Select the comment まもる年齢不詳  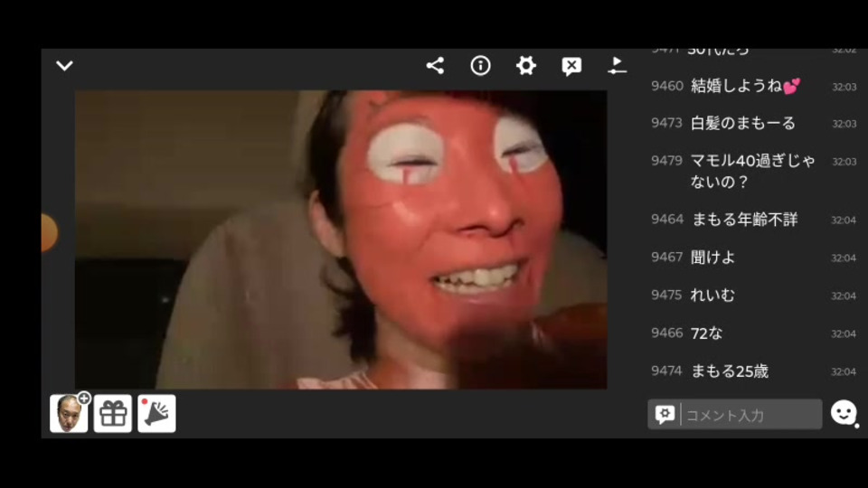pyautogui.click(x=744, y=220)
